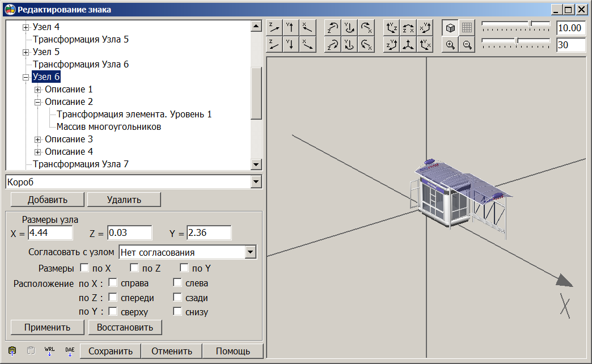
Task: Click the move down along Y arrow icon
Action: click(x=291, y=45)
